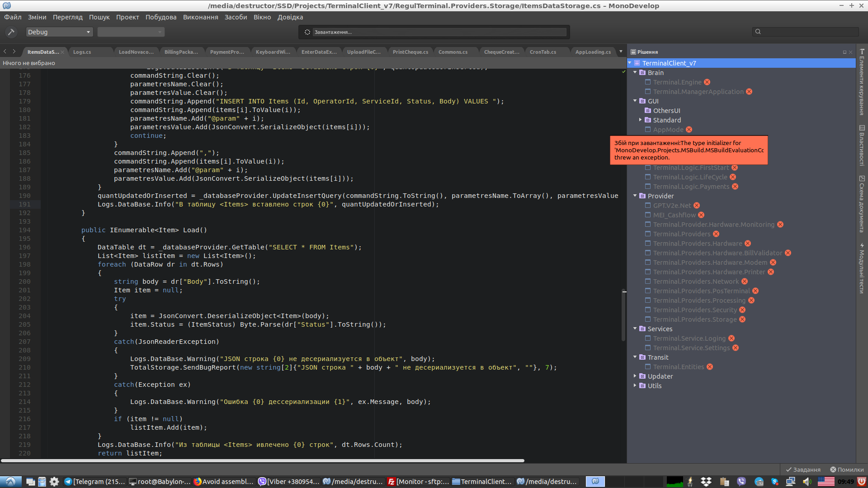Expand the Updater node in Solution tree

pos(635,375)
